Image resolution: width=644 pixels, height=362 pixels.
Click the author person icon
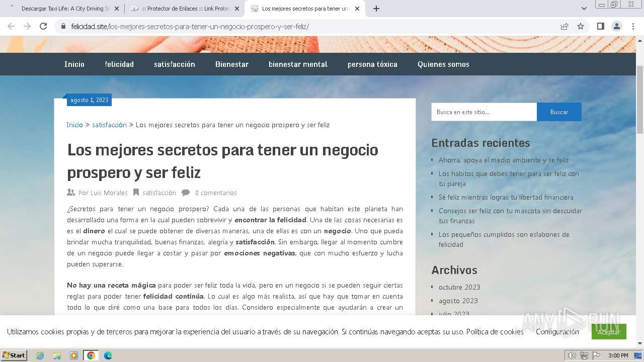click(71, 193)
